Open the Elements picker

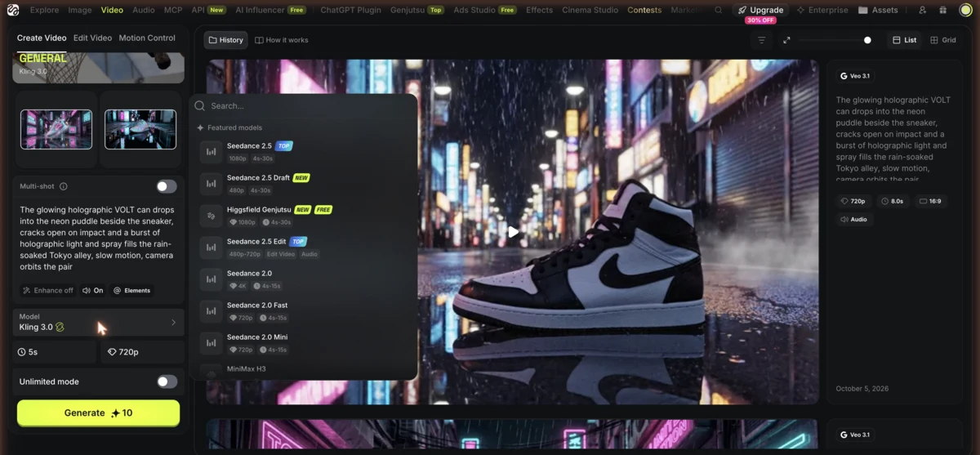[132, 290]
